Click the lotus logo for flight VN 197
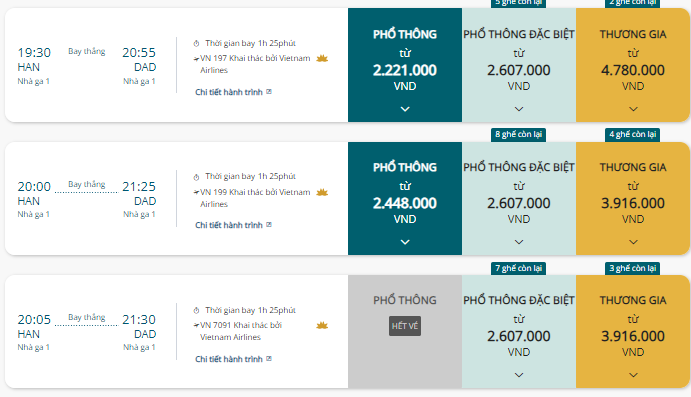This screenshot has width=691, height=397. [322, 58]
